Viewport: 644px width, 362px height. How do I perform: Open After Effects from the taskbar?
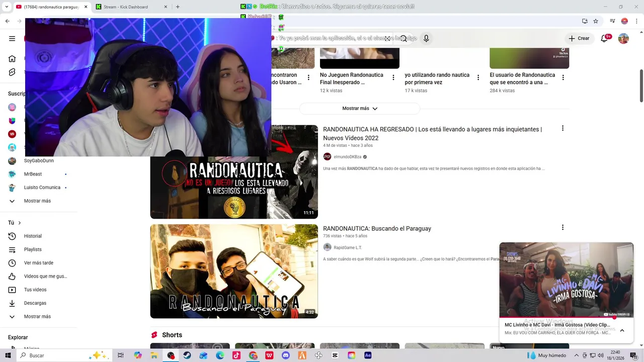pyautogui.click(x=368, y=355)
